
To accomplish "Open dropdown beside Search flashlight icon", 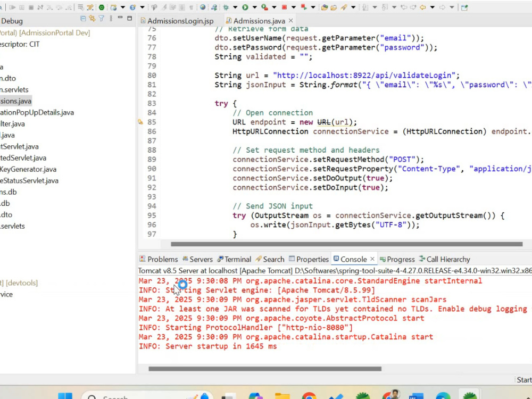I will [x=353, y=7].
